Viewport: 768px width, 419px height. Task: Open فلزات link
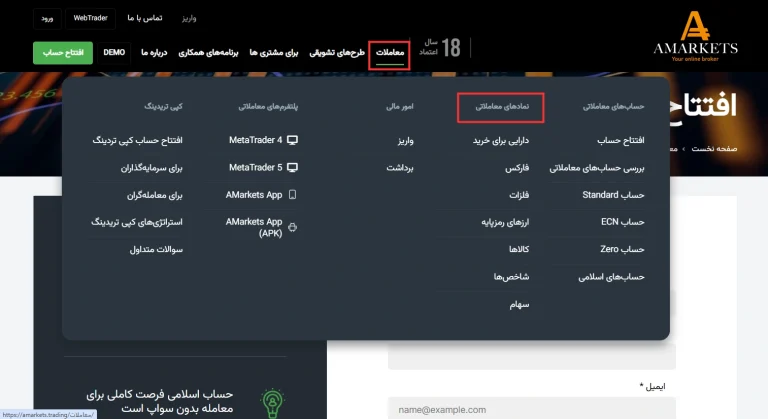519,195
